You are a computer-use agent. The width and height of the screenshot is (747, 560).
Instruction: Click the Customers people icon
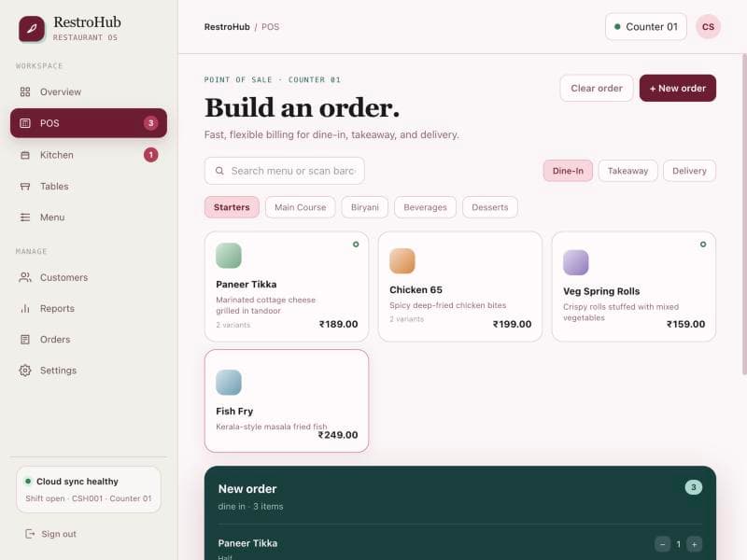(x=25, y=277)
